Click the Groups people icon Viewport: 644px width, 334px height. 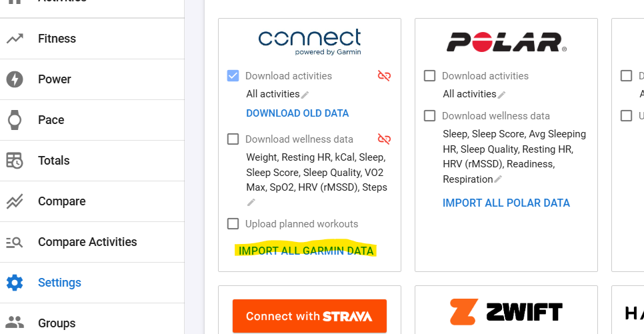(x=15, y=323)
